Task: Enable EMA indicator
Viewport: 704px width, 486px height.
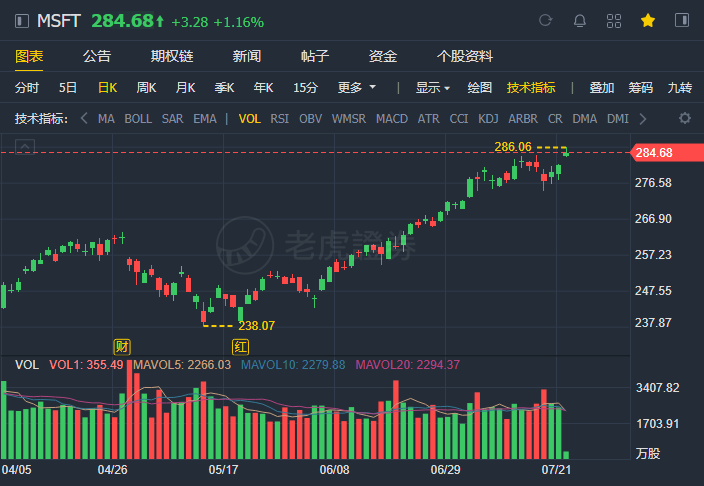Action: [x=205, y=119]
